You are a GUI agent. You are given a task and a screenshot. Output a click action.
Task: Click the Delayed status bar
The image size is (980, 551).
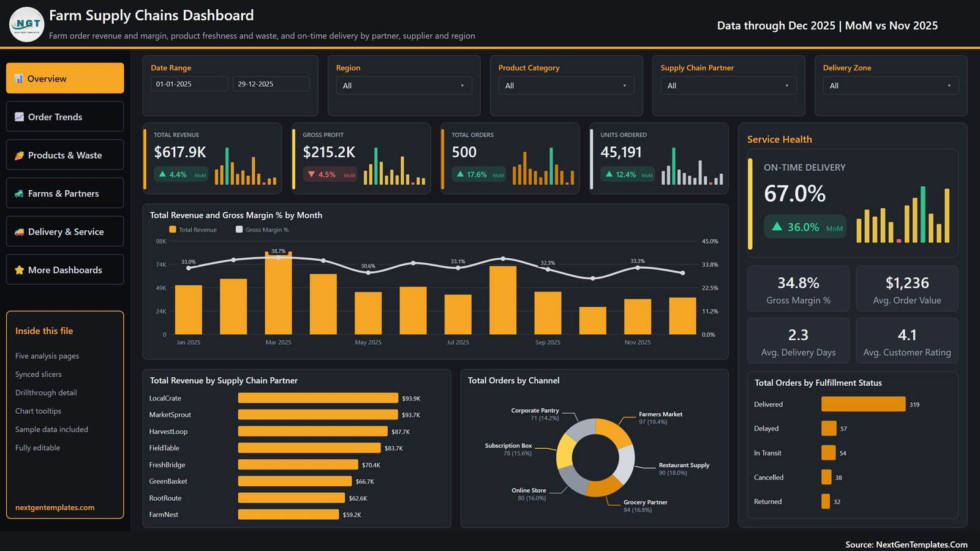pos(829,429)
